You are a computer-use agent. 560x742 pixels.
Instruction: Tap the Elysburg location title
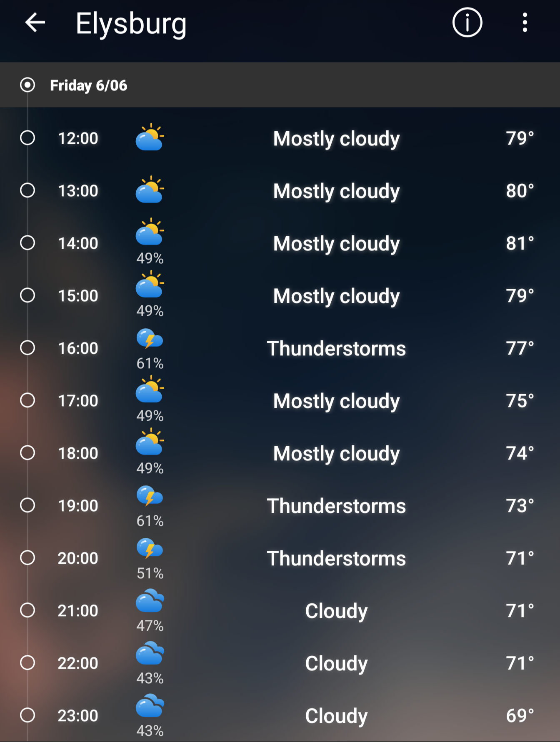tap(131, 24)
